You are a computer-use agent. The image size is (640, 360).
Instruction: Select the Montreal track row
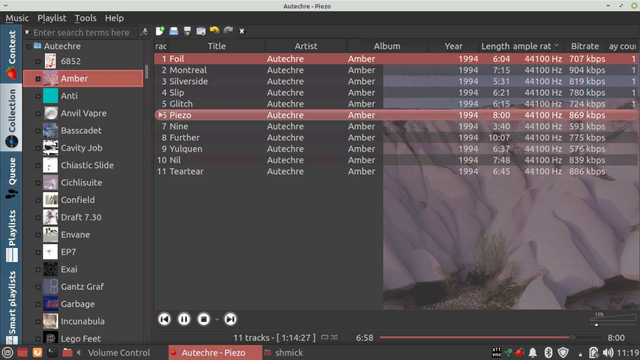pyautogui.click(x=396, y=70)
